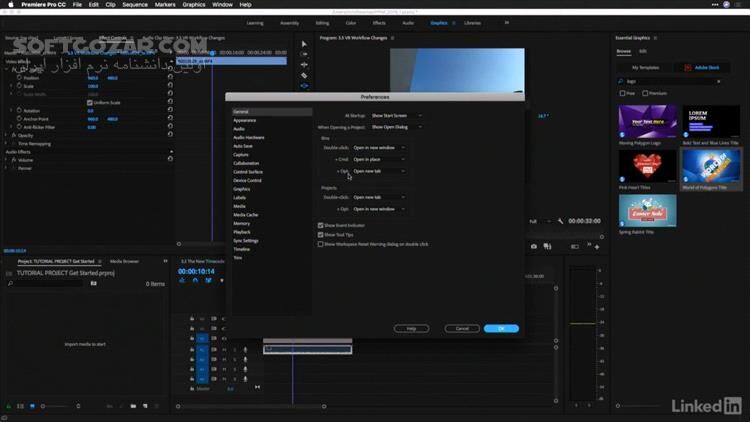This screenshot has height=422, width=750.
Task: Toggle Show Event Indicator checkbox
Action: coord(320,225)
